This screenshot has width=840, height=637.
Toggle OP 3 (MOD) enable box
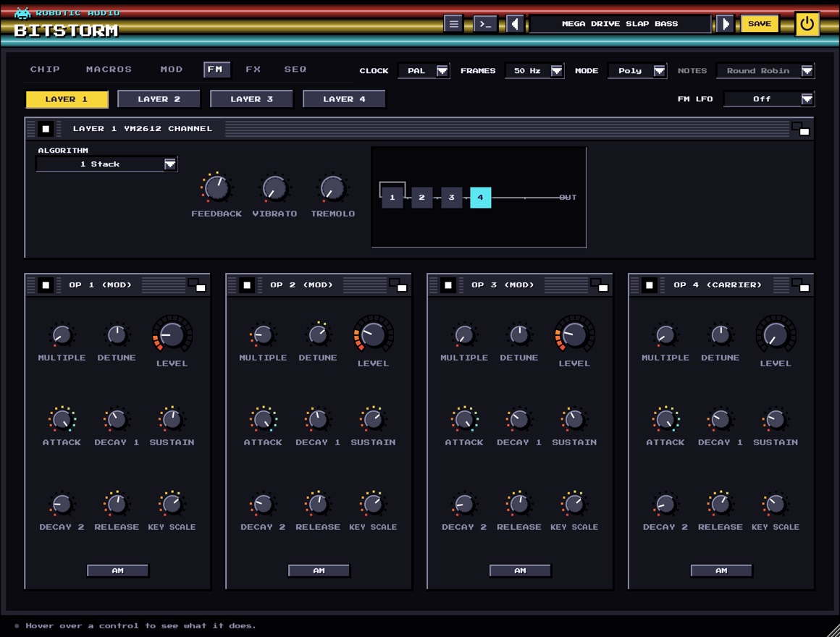tap(448, 284)
